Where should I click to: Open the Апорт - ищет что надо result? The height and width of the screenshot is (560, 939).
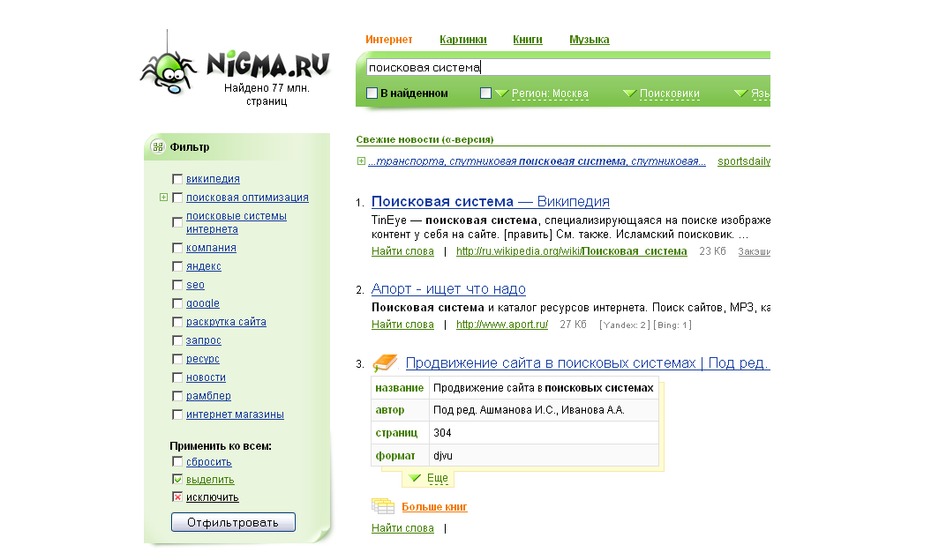448,289
